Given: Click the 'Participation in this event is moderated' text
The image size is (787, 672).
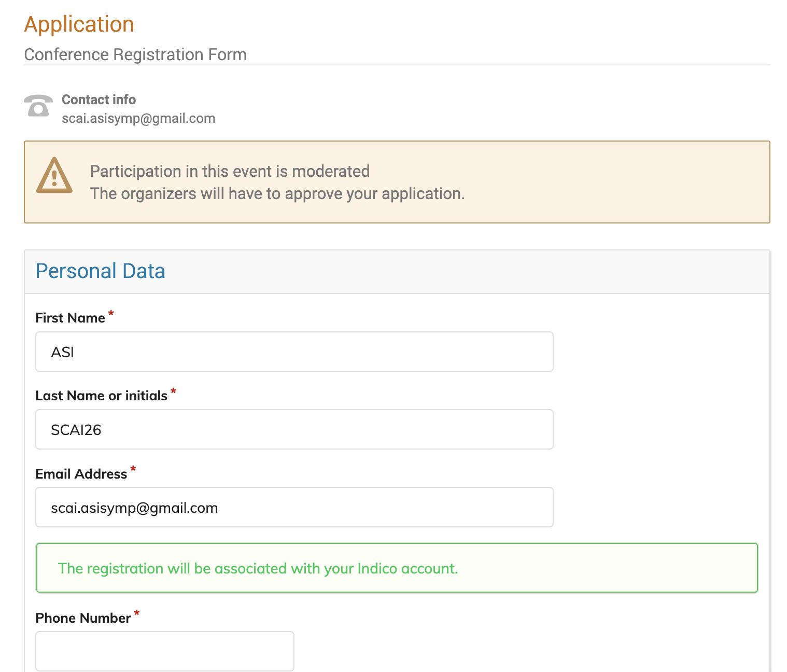Looking at the screenshot, I should pyautogui.click(x=230, y=171).
